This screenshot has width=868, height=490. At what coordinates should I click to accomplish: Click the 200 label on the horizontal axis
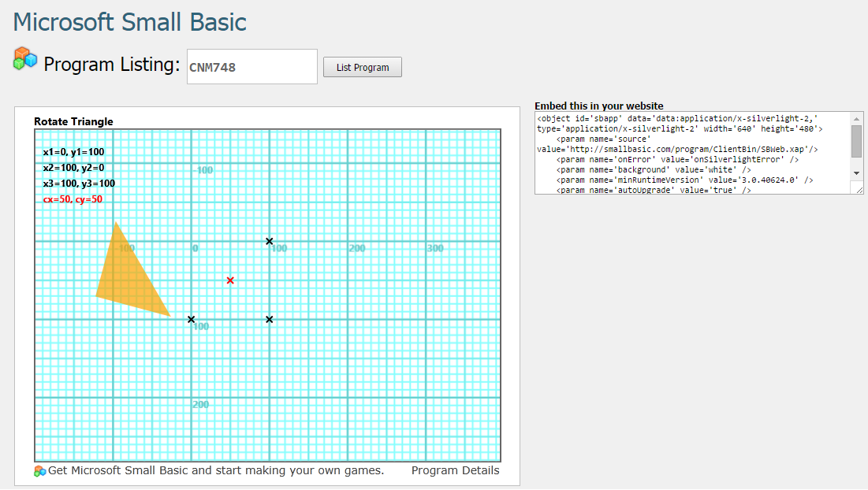(x=357, y=248)
